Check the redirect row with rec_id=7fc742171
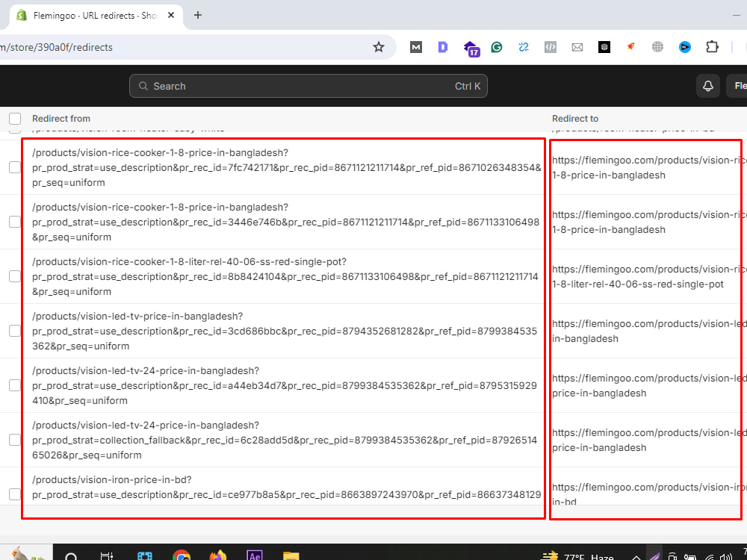 click(15, 167)
